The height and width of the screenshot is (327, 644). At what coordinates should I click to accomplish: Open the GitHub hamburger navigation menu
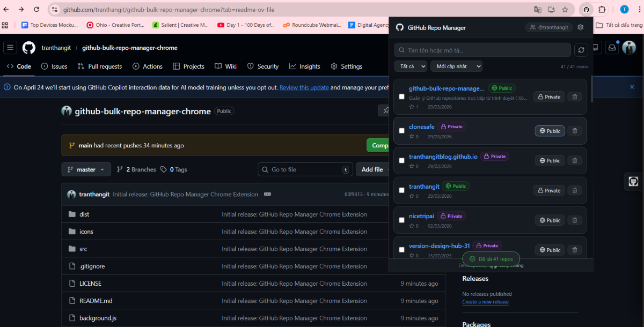pos(10,48)
